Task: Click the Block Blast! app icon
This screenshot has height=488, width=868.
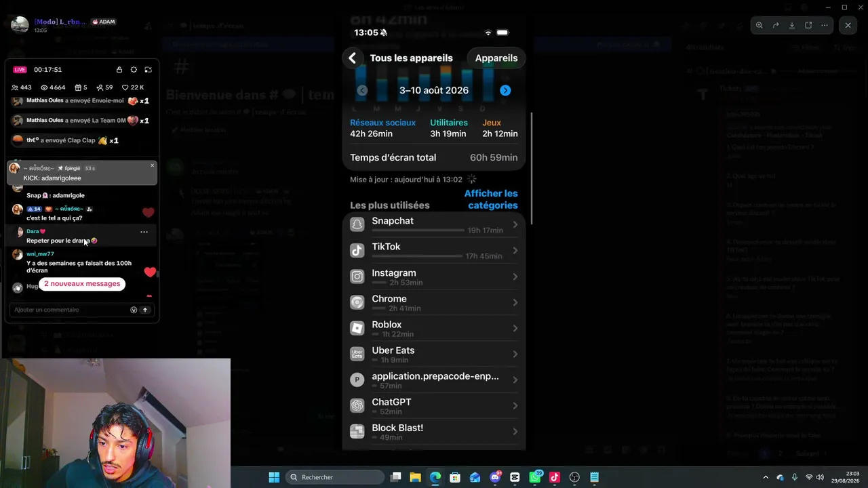Action: (x=357, y=431)
